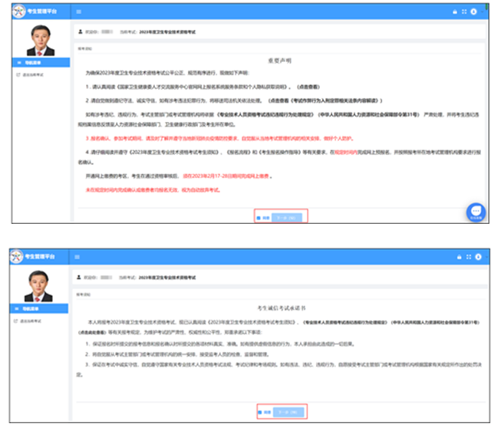Viewport: 504px width, 427px height.
Task: Open 点击查看 考试作弊行为入刑 link in item 2
Action: click(325, 100)
